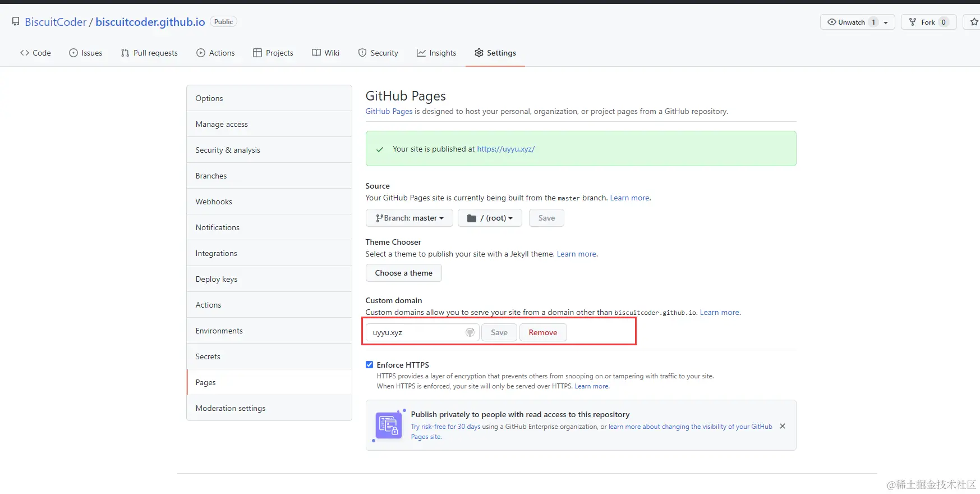Open the Security tab
Image resolution: width=980 pixels, height=494 pixels.
pyautogui.click(x=378, y=53)
